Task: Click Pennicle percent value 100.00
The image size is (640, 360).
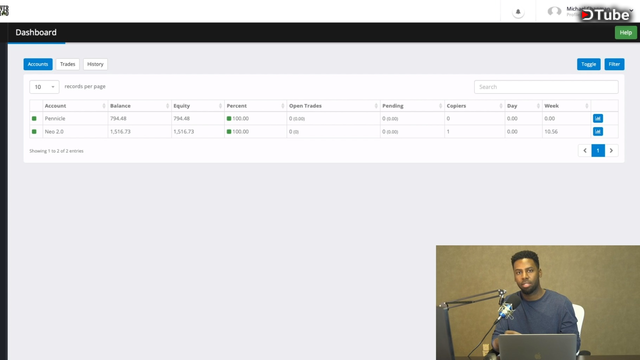Action: point(240,118)
